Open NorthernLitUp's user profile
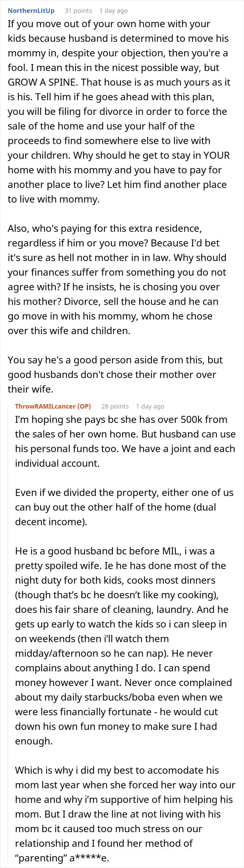This screenshot has height=868, width=244. pos(31,10)
